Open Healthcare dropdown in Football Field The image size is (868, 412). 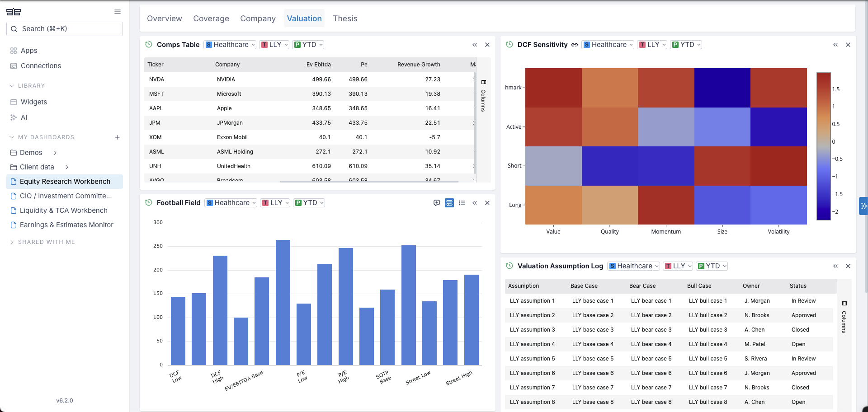coord(231,203)
